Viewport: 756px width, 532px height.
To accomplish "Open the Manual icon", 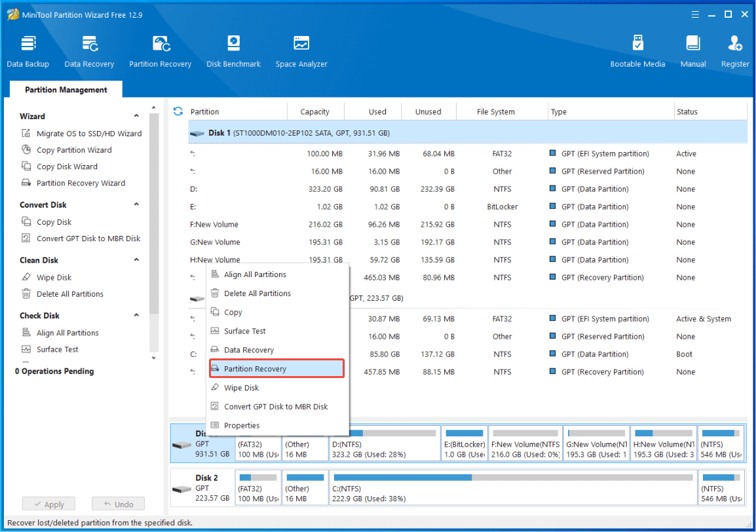I will (x=693, y=52).
